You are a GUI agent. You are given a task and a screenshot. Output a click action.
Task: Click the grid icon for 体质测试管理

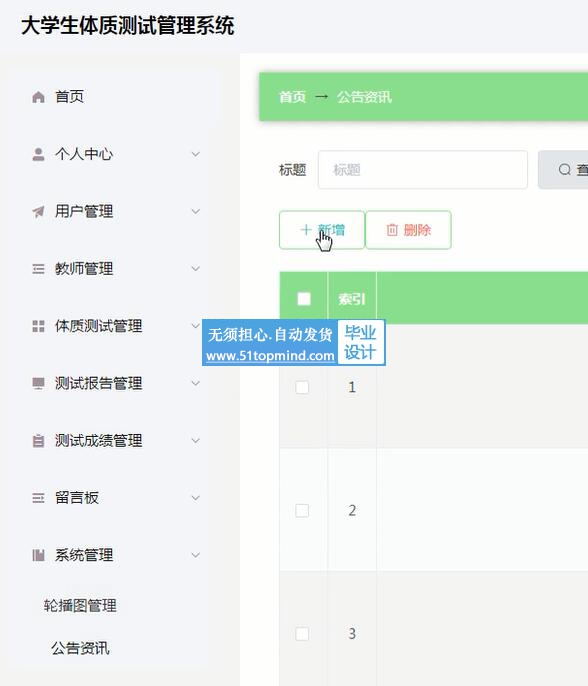pos(38,326)
